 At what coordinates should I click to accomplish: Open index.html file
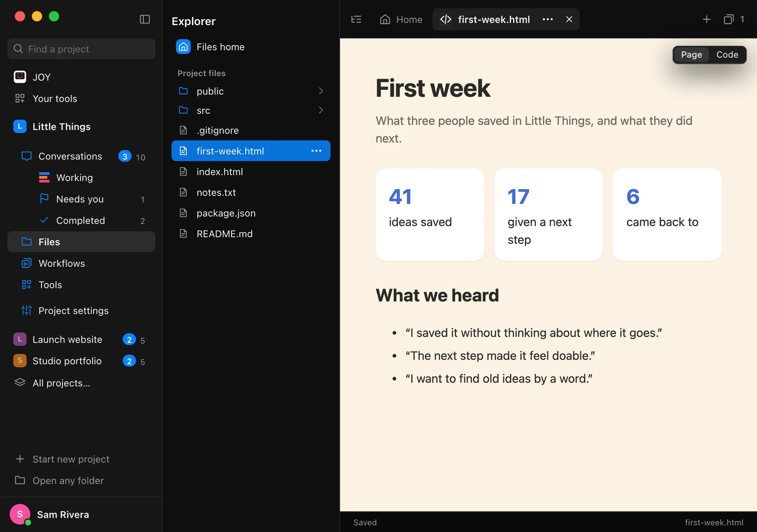point(251,171)
